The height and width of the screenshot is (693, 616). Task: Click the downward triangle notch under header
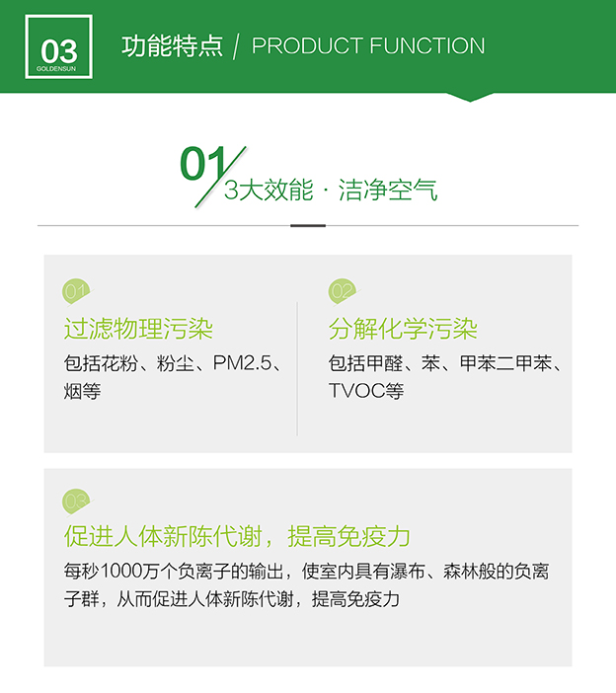[469, 97]
